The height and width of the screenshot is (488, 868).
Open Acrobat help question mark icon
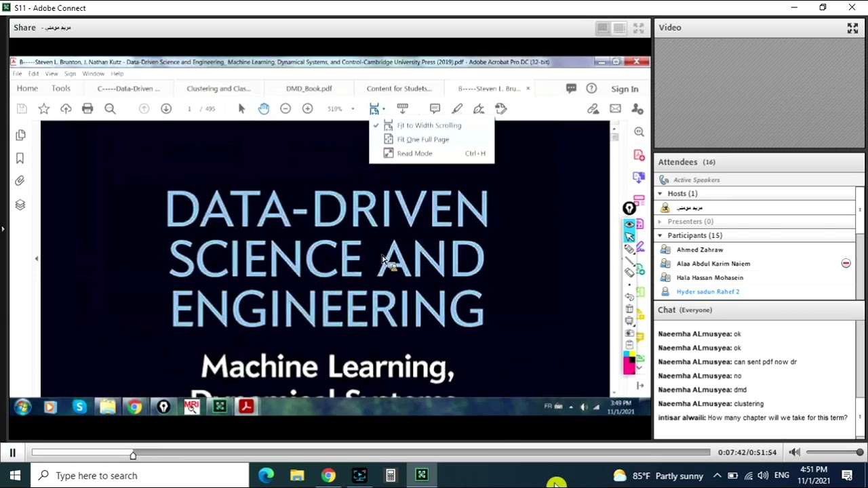(591, 89)
